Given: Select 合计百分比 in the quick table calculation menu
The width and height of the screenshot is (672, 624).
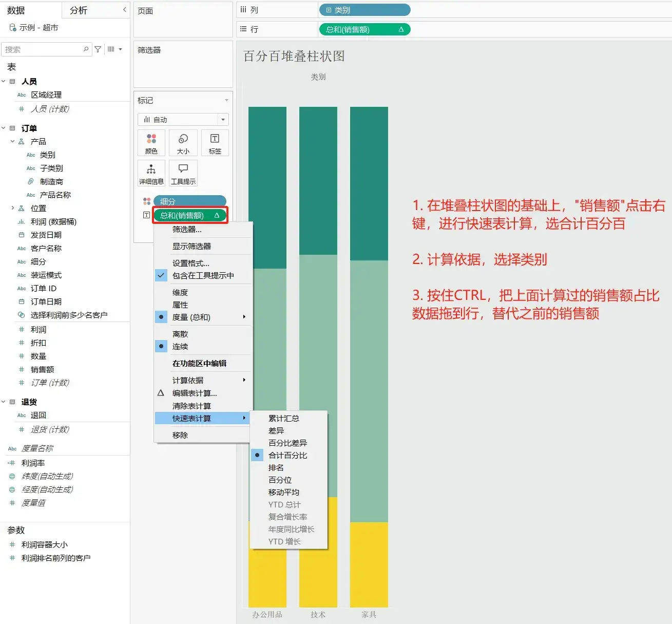Looking at the screenshot, I should pyautogui.click(x=288, y=455).
